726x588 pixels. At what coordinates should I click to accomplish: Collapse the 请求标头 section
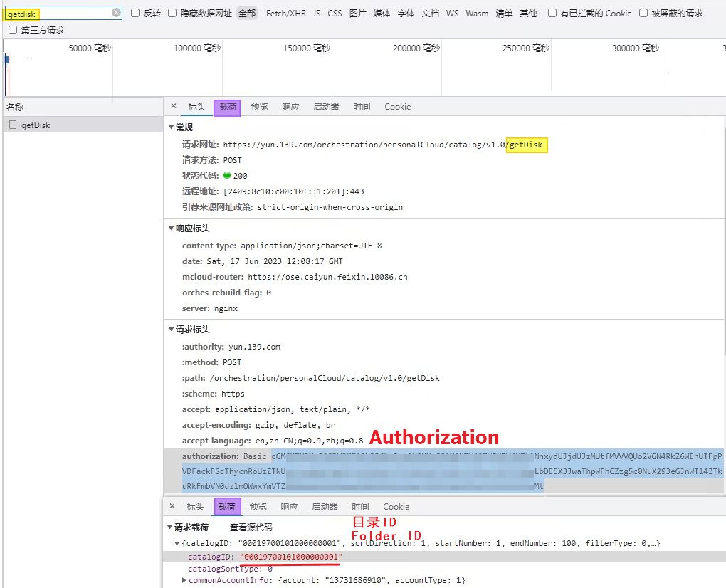point(171,330)
